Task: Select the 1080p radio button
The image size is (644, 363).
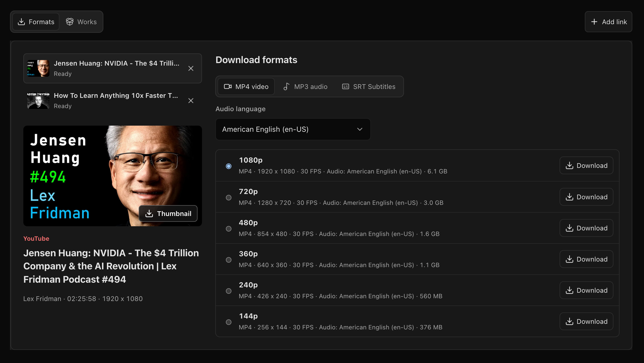Action: (229, 166)
